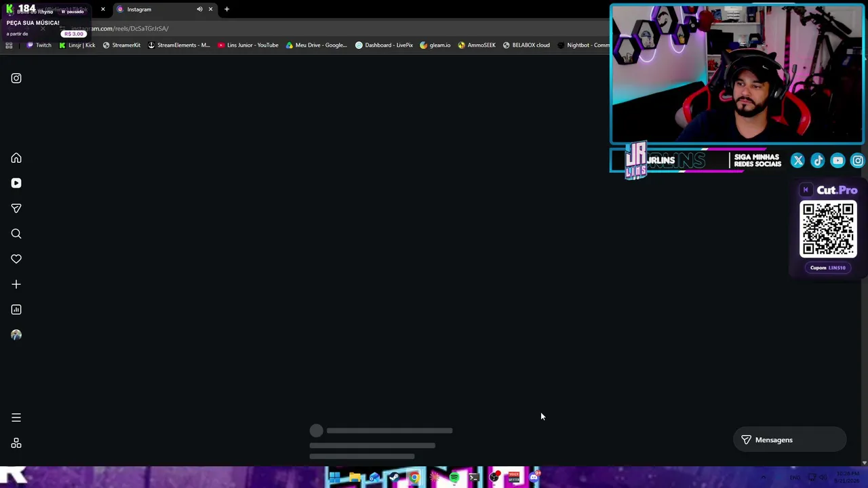This screenshot has width=868, height=488.
Task: Open the Meta apps icon at sidebar bottom
Action: coord(16,443)
